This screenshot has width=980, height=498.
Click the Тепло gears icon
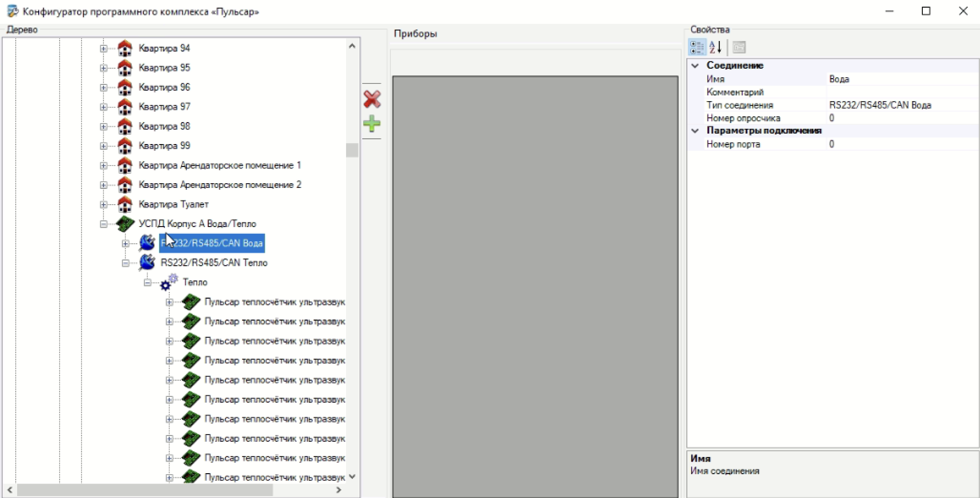[169, 282]
